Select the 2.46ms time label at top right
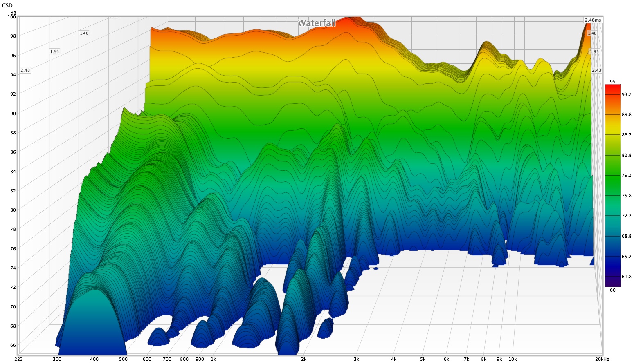Viewport: 634px width, 364px height. tap(593, 20)
